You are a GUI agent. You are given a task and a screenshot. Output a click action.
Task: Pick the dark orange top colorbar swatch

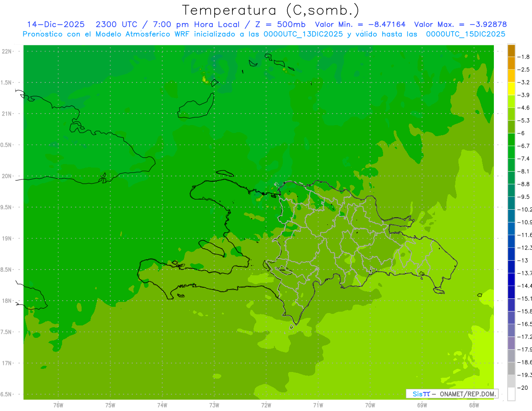click(x=511, y=51)
